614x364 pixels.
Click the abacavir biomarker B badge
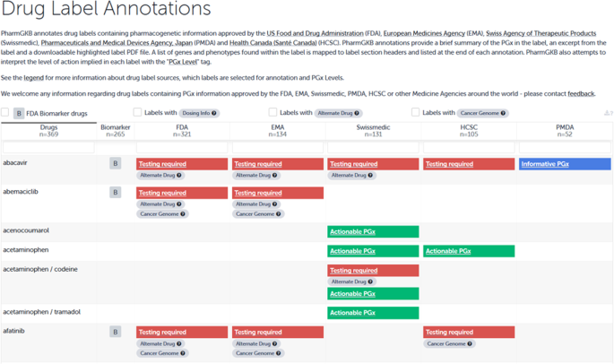(x=115, y=163)
